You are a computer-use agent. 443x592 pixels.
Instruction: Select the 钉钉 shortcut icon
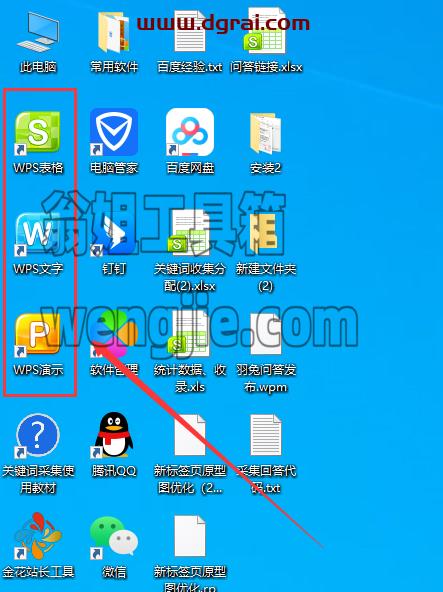(x=114, y=234)
